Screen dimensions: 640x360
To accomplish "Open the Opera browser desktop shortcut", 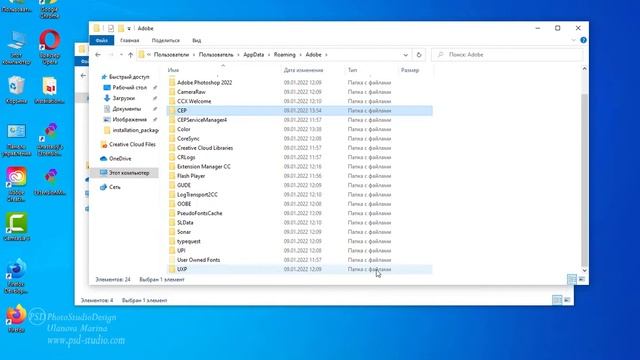I will [49, 46].
